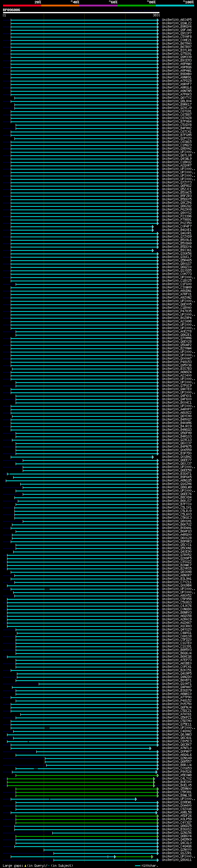Click UniRef100_A9NTN5 hit name
The width and height of the screenshot is (197, 868).
point(177,91)
